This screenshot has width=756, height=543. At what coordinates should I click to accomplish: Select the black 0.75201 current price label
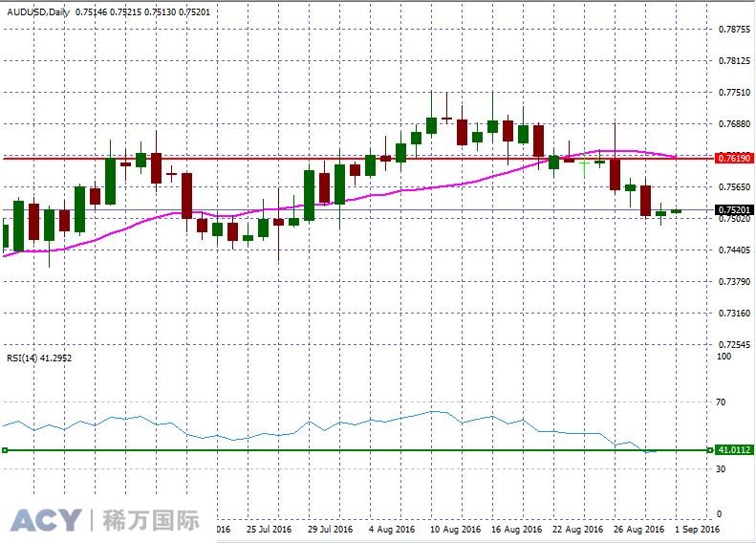[x=734, y=209]
